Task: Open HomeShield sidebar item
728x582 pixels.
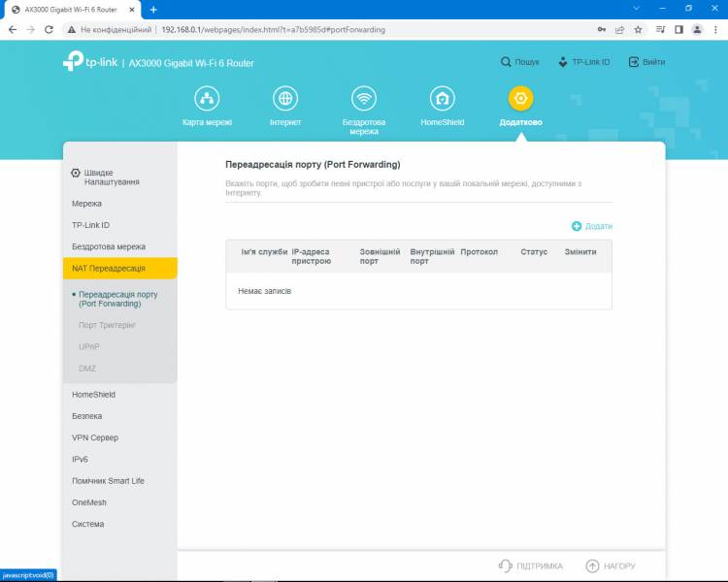Action: click(93, 395)
